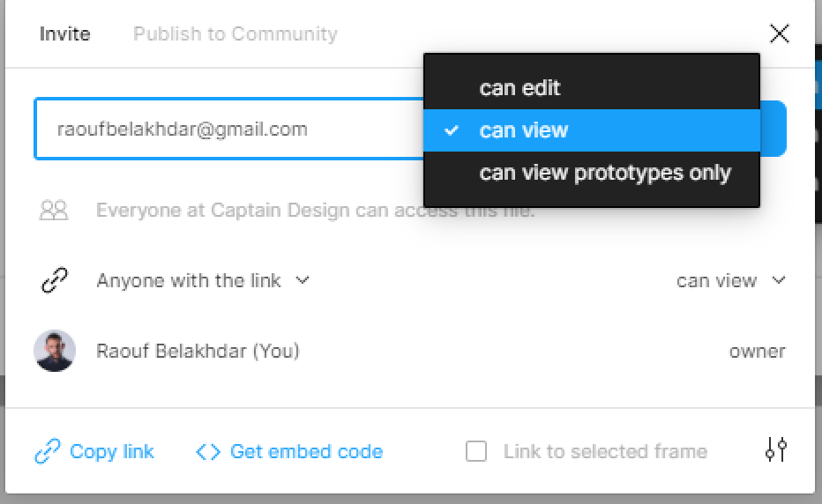This screenshot has width=822, height=504.
Task: Select the highlighted can view option
Action: (x=592, y=130)
